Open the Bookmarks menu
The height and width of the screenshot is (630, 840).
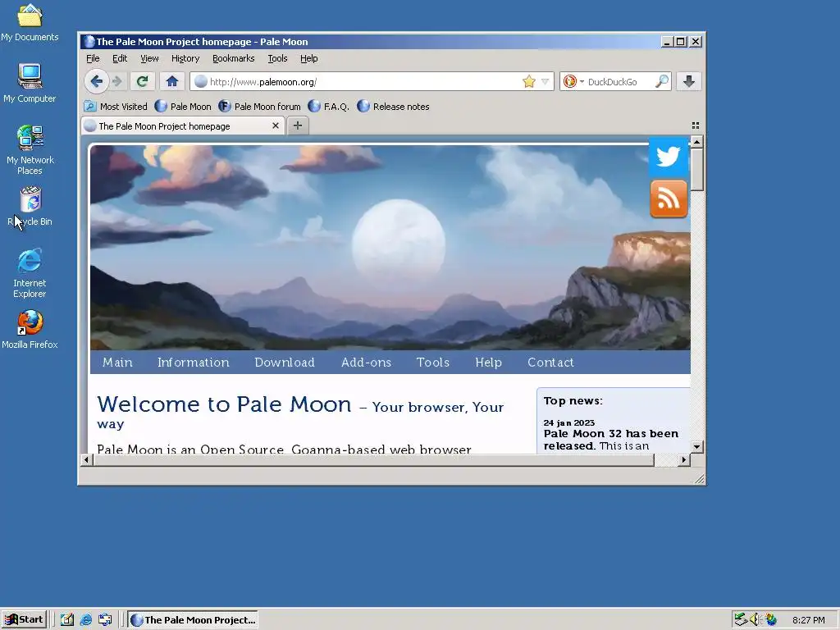234,58
